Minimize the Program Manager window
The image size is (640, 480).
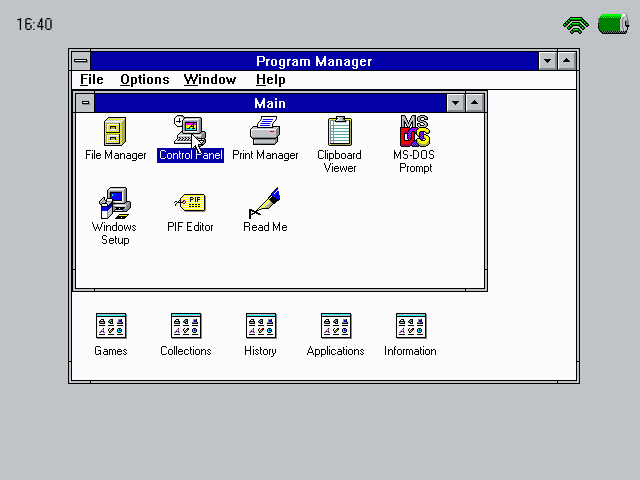547,61
